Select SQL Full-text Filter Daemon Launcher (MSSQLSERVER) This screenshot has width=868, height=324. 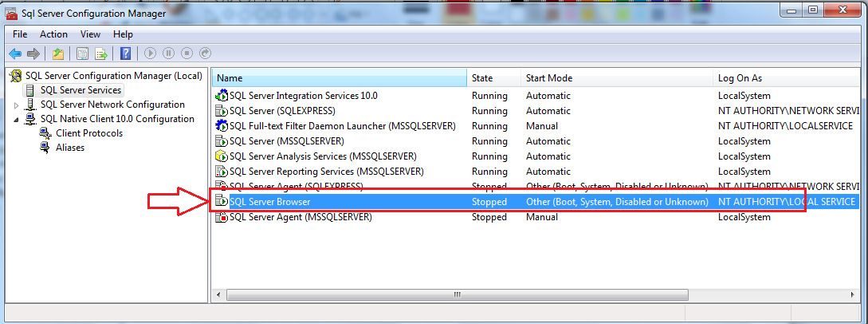click(x=342, y=126)
